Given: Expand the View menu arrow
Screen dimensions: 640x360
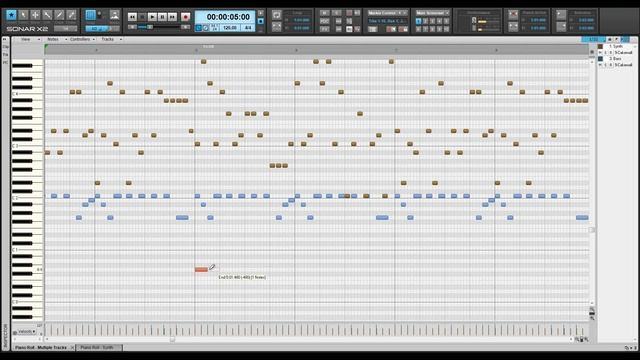Looking at the screenshot, I should tap(39, 40).
